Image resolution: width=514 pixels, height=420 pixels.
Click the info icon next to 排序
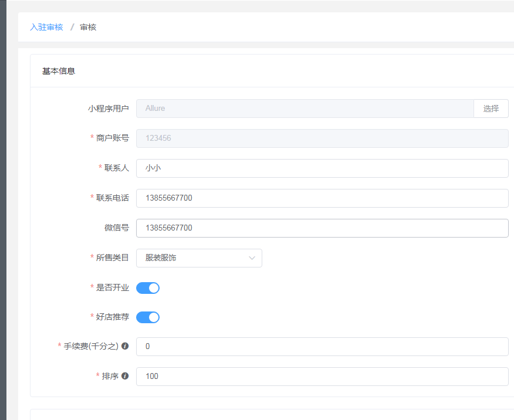(x=125, y=376)
